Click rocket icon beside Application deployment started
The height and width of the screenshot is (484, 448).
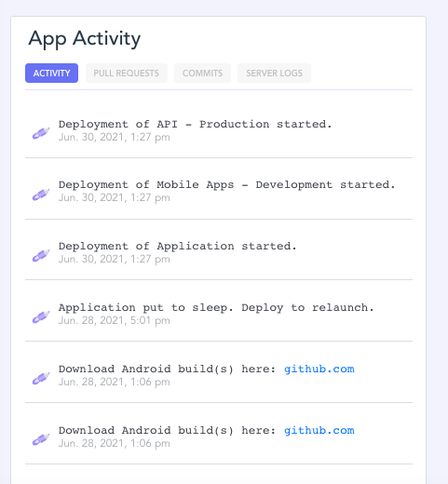(41, 256)
